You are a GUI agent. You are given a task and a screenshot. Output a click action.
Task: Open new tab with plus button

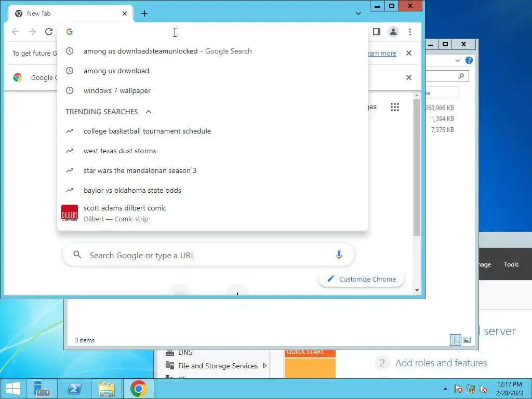(x=144, y=14)
